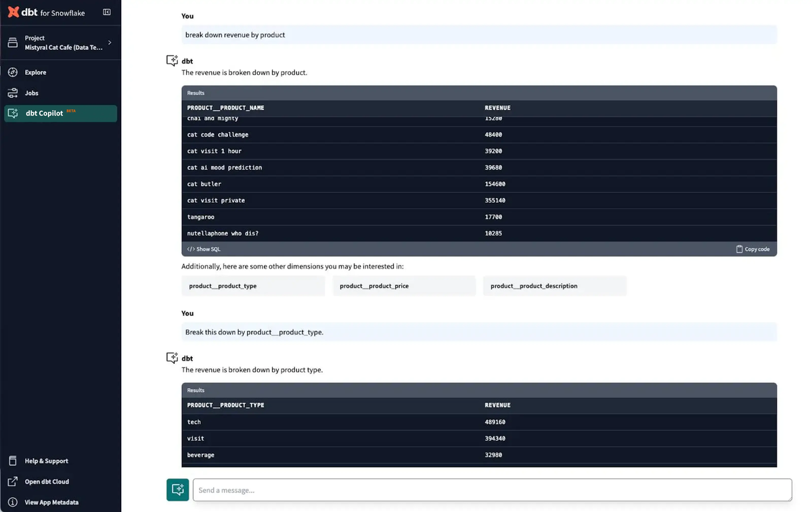This screenshot has height=512, width=812.
Task: Collapse the sidebar with the panel icon
Action: coord(107,12)
